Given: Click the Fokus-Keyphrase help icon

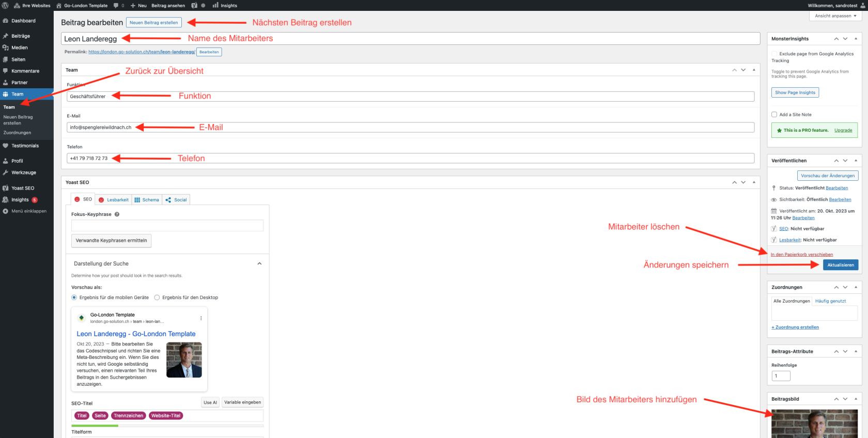Looking at the screenshot, I should point(117,214).
